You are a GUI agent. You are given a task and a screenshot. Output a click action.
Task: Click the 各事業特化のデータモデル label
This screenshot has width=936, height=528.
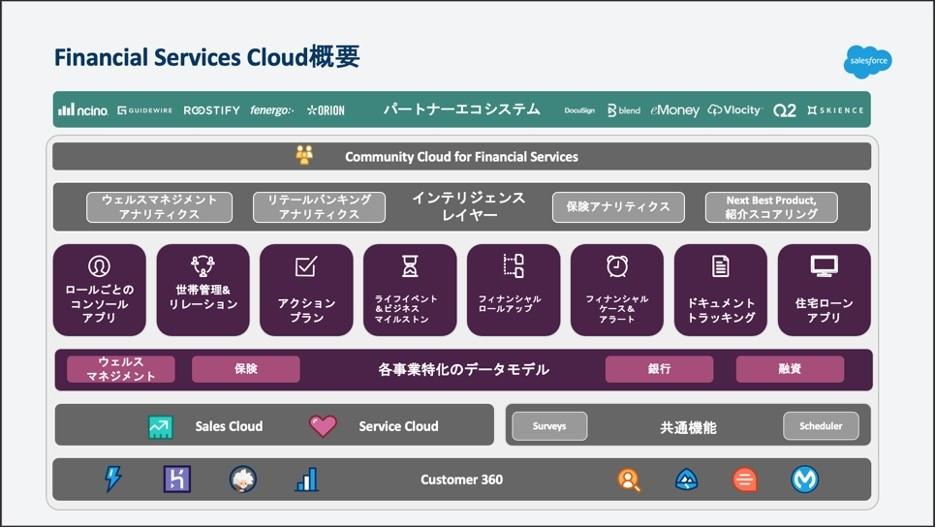pos(463,370)
